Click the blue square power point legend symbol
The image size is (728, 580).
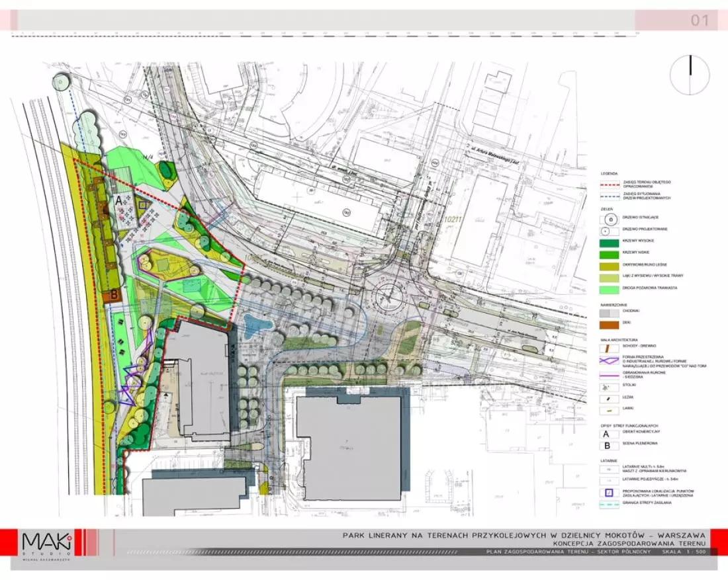click(x=609, y=493)
